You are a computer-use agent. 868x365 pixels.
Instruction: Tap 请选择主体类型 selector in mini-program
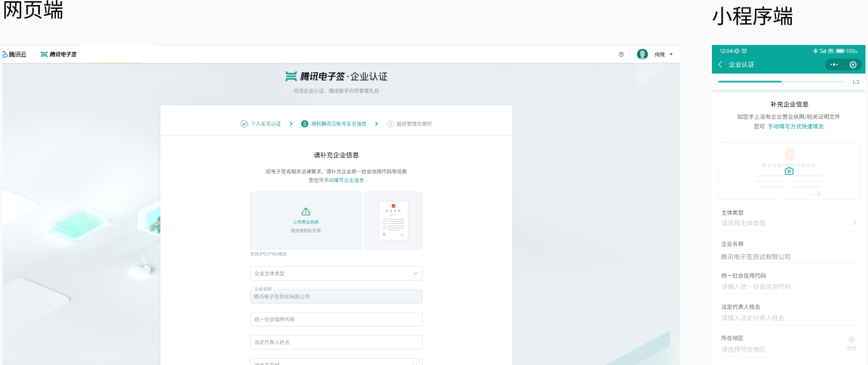(x=789, y=223)
